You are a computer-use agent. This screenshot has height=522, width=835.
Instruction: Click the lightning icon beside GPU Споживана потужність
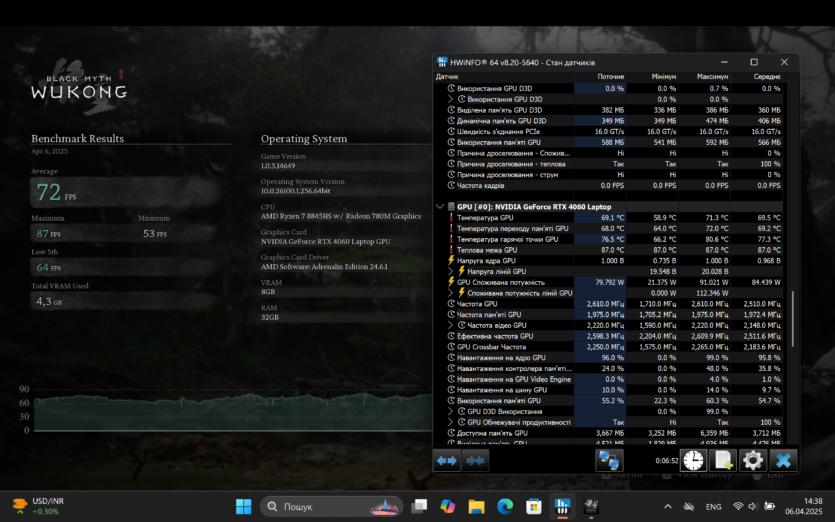(x=451, y=282)
